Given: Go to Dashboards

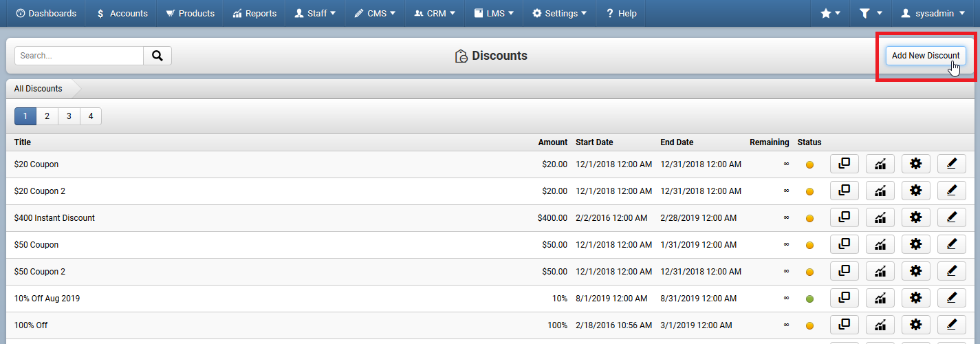Looking at the screenshot, I should tap(46, 13).
